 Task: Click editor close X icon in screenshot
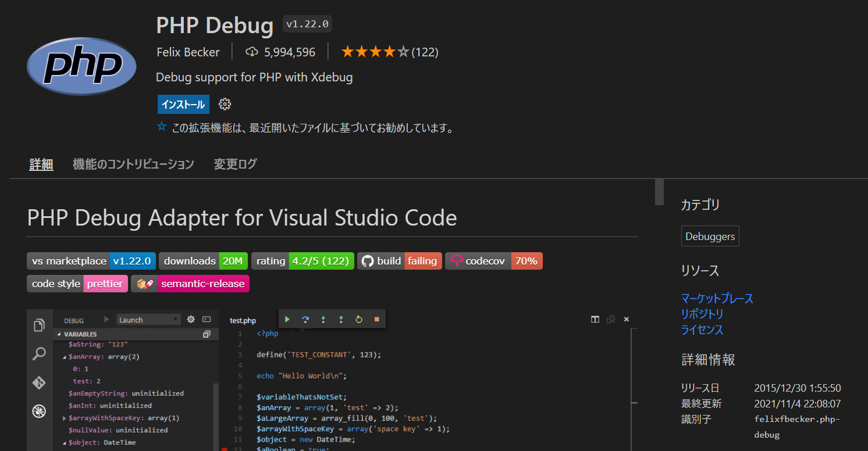(627, 319)
